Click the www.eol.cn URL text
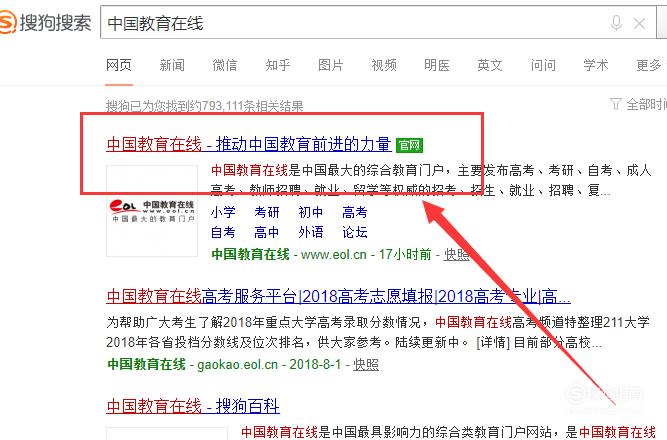The height and width of the screenshot is (440, 667). (x=334, y=254)
